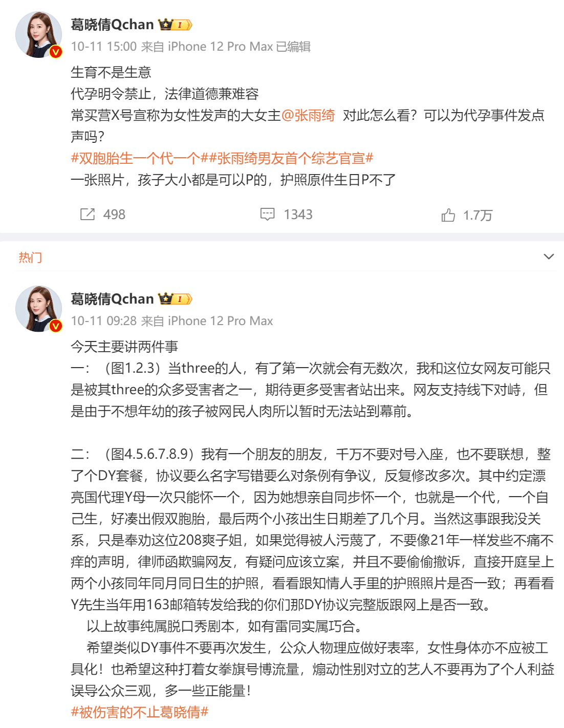The image size is (564, 728).
Task: Open the top post's 葛晓倩Qchan username
Action: 113,25
